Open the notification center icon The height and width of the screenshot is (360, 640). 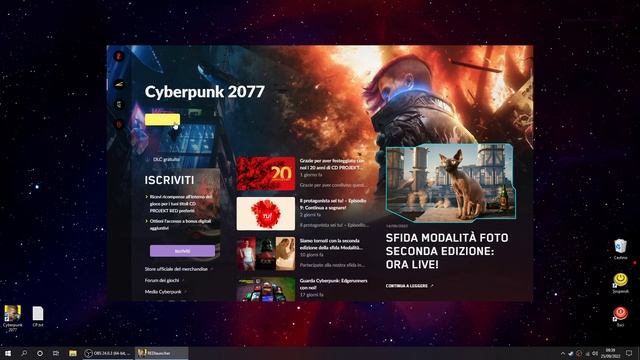[x=629, y=353]
